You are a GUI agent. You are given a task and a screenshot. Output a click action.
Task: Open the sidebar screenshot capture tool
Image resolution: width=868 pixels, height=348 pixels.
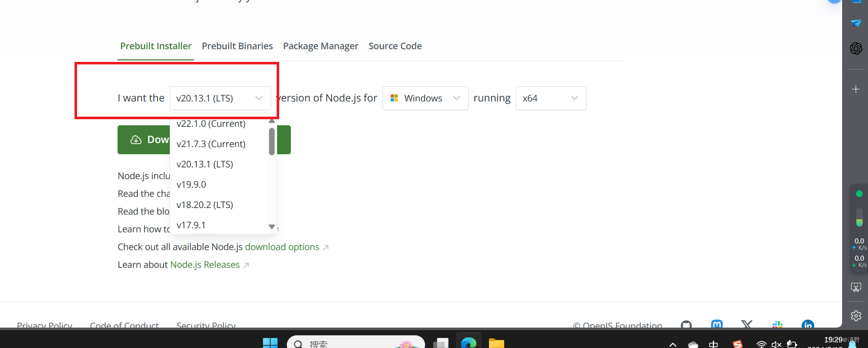[x=856, y=287]
